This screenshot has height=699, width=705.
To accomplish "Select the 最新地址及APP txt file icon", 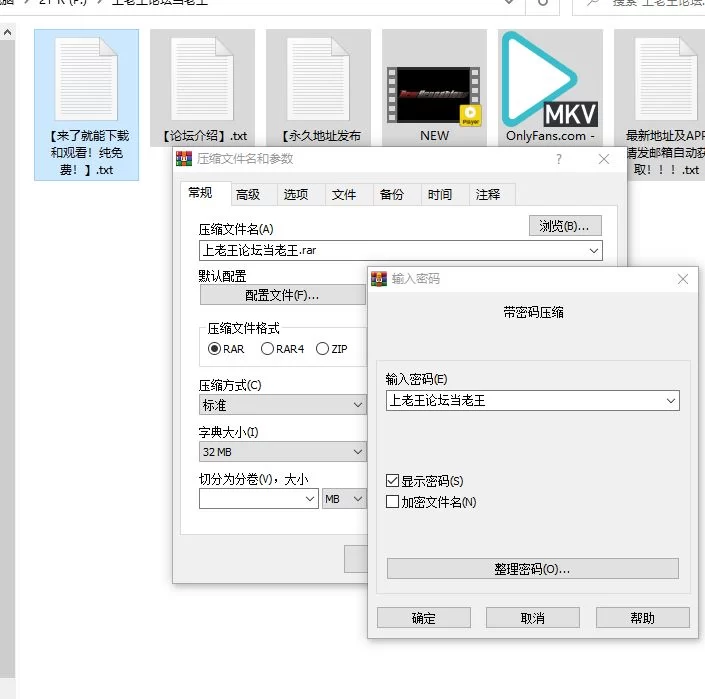I will pyautogui.click(x=666, y=79).
